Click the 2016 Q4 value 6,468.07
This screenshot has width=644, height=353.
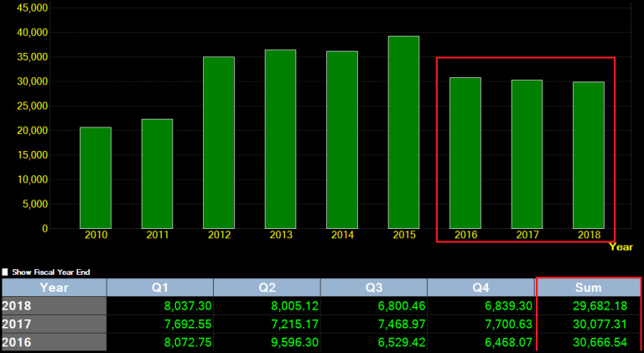click(508, 342)
